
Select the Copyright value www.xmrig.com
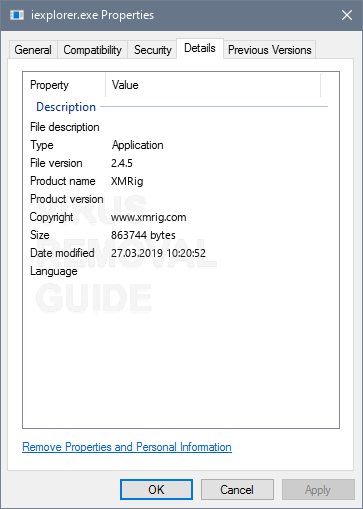[149, 217]
